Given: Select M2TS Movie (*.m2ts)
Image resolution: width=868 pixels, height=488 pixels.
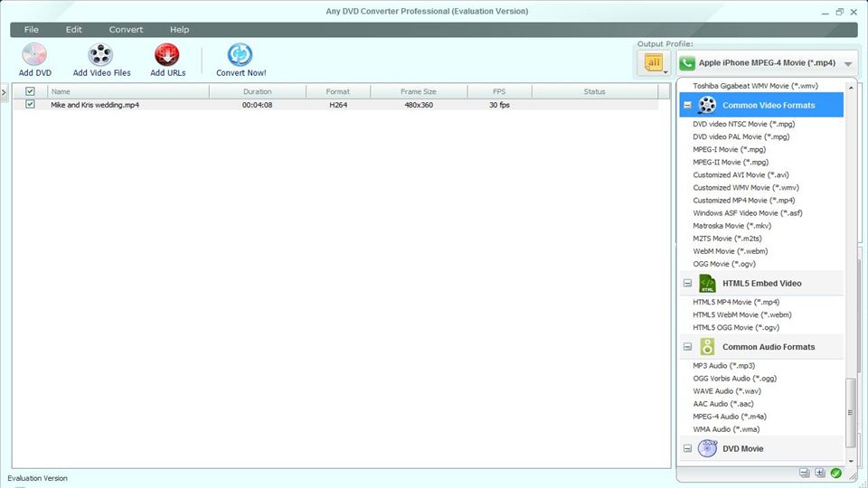Looking at the screenshot, I should [x=727, y=239].
